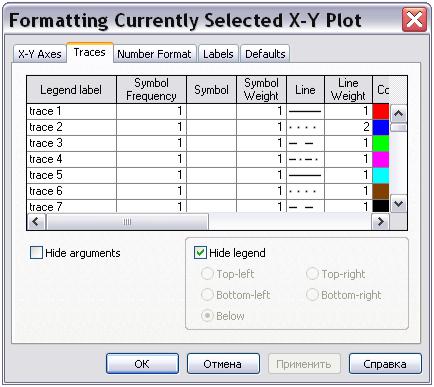This screenshot has height=387, width=434.
Task: Choose the Bottom-right legend radio button
Action: [x=312, y=295]
